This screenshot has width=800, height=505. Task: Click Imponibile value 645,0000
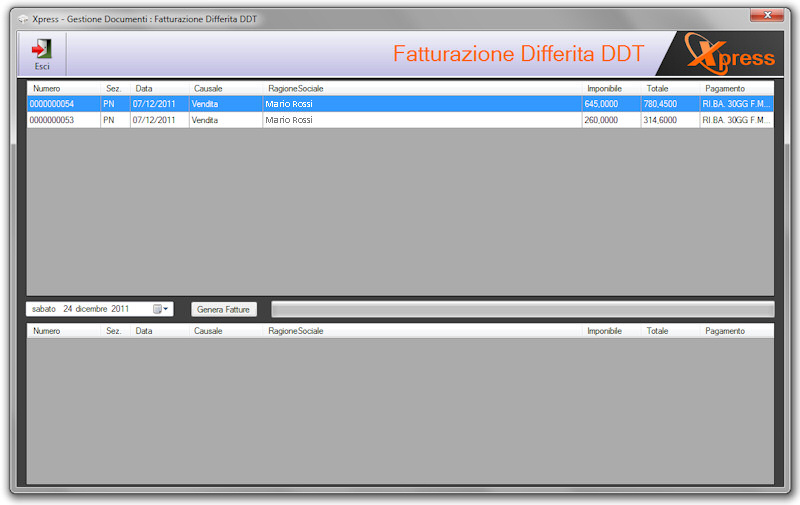[x=611, y=104]
